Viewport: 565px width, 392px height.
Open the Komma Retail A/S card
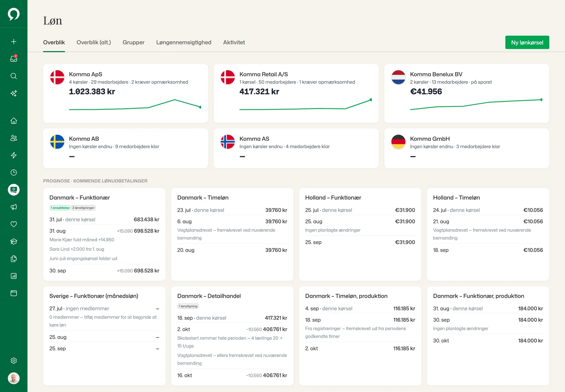[x=296, y=93]
